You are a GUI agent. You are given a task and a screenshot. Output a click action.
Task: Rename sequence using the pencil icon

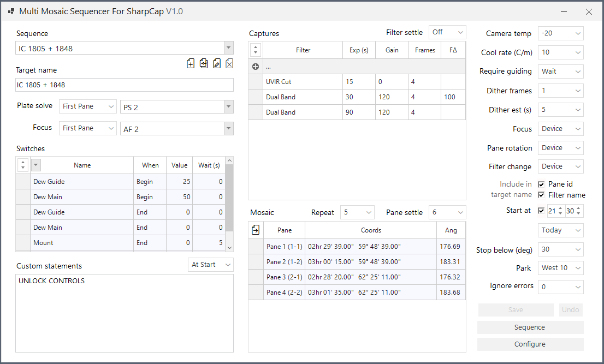pyautogui.click(x=217, y=63)
